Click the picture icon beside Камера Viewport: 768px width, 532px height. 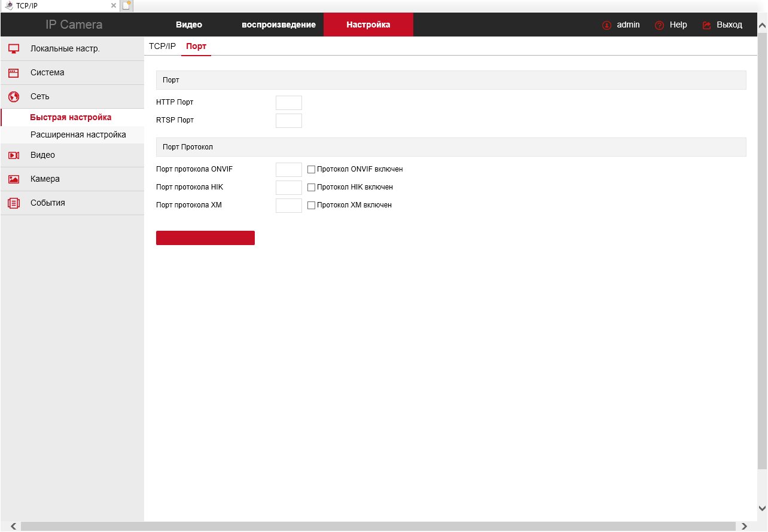pos(14,179)
